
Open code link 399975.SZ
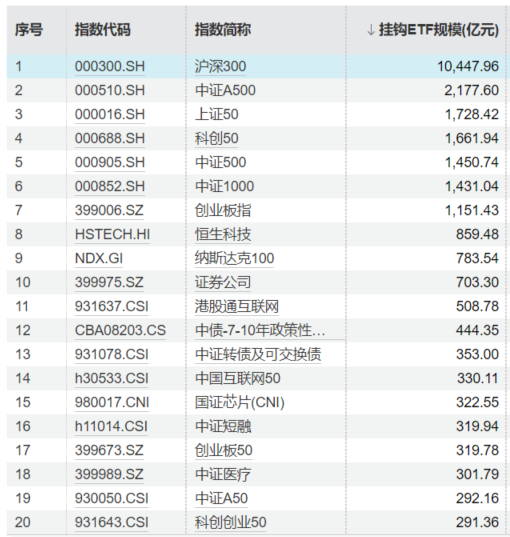pyautogui.click(x=109, y=282)
